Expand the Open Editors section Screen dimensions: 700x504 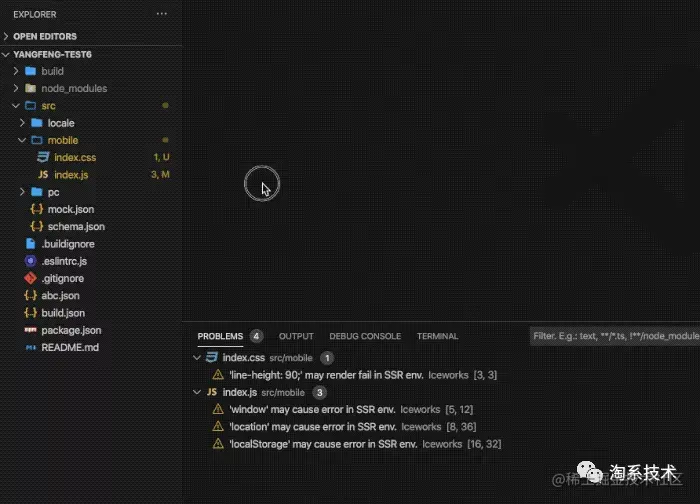[6, 36]
